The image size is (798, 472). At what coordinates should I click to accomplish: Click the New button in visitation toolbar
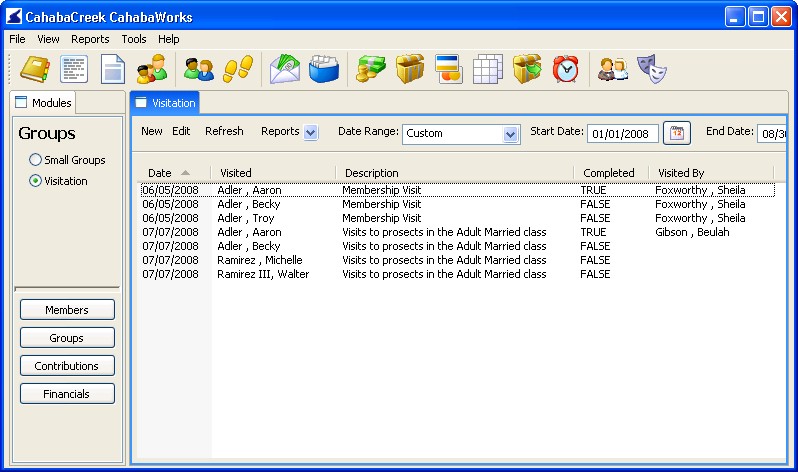(152, 131)
